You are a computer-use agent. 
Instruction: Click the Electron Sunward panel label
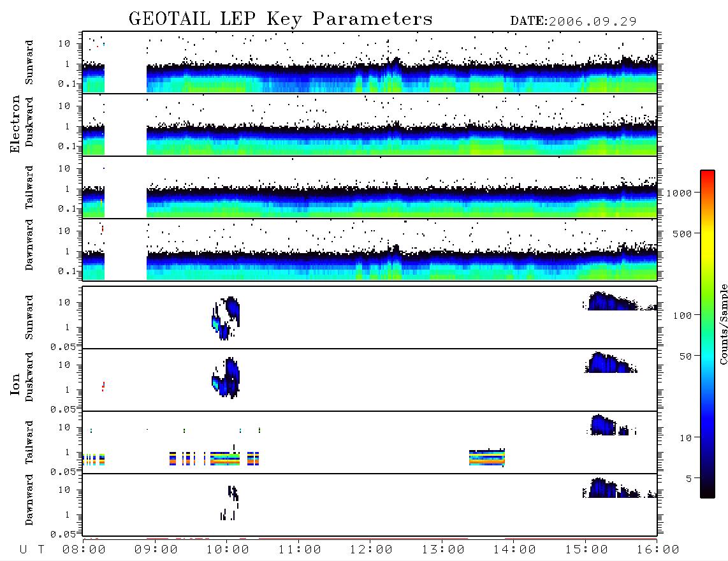tap(29, 62)
